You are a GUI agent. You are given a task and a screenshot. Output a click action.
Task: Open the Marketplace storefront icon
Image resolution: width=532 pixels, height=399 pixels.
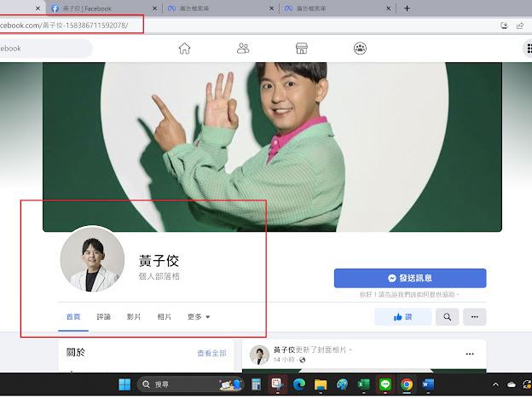coord(301,49)
